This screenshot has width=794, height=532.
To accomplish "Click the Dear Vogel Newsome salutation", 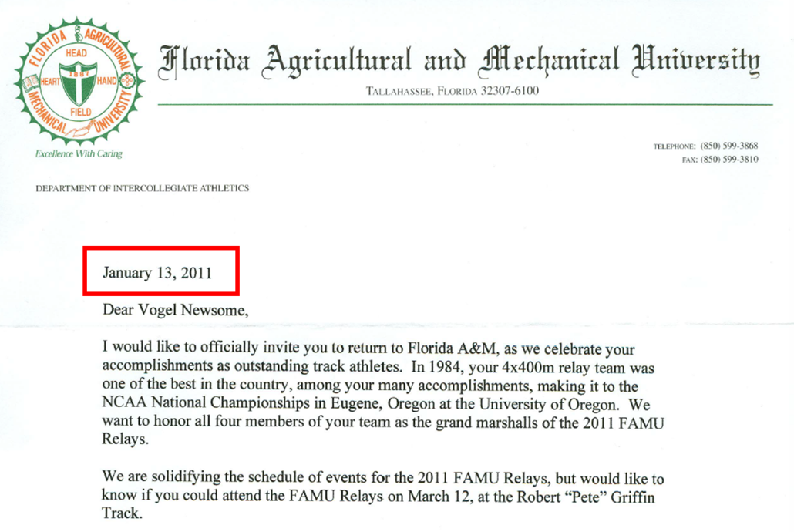I will coord(177,311).
